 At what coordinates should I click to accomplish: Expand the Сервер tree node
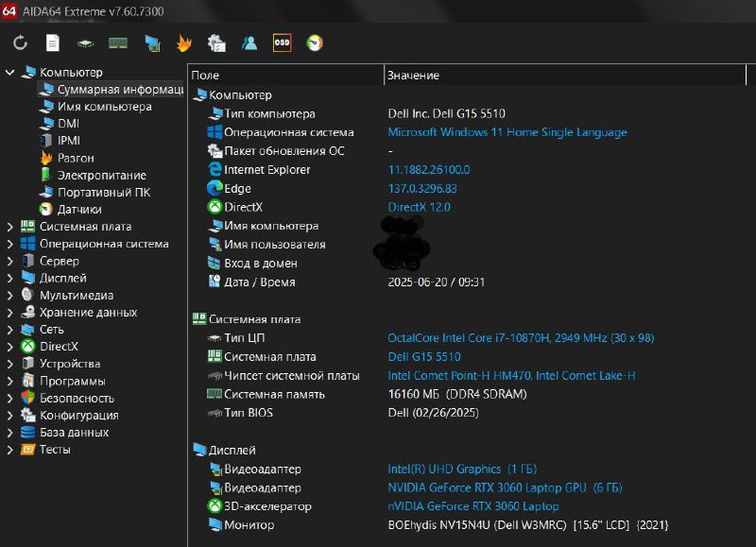9,261
